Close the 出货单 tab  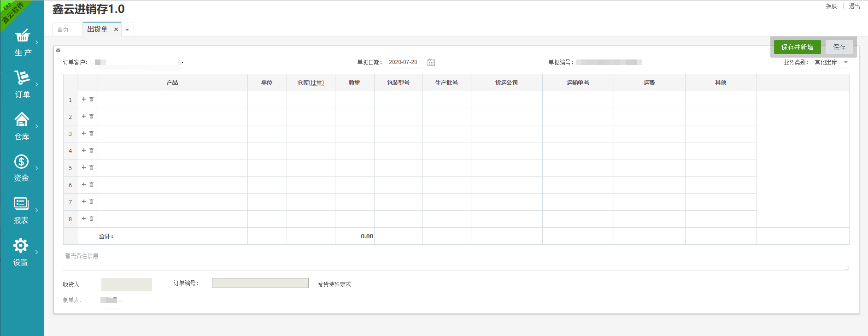[116, 29]
